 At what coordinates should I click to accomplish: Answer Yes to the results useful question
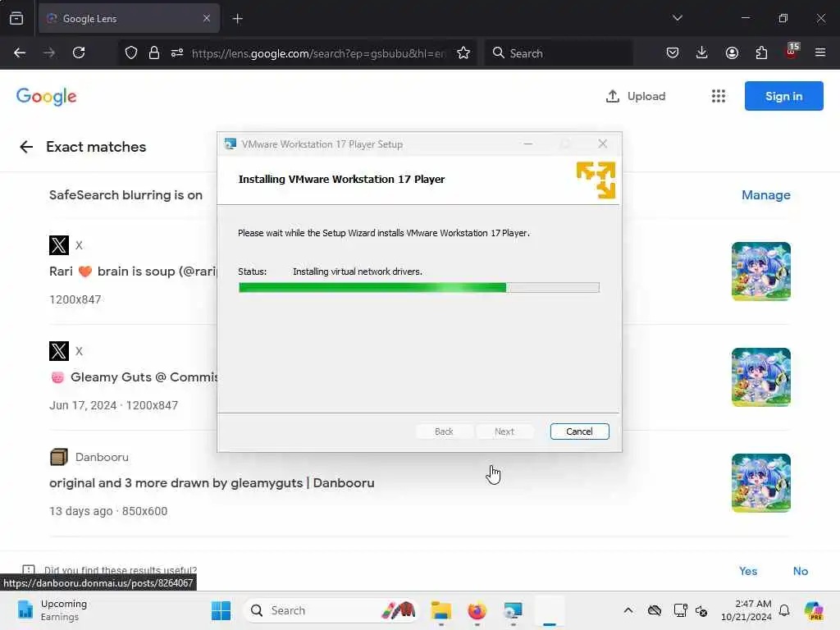(748, 571)
